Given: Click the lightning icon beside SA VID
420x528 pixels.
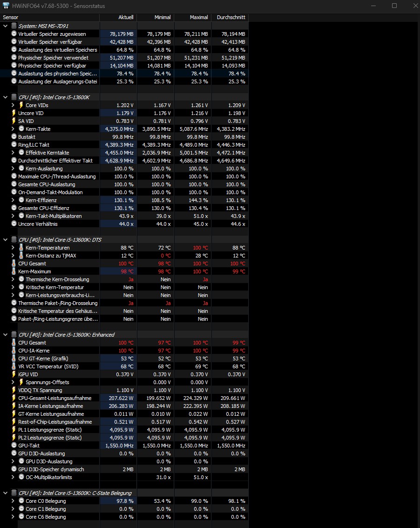Looking at the screenshot, I should [14, 121].
